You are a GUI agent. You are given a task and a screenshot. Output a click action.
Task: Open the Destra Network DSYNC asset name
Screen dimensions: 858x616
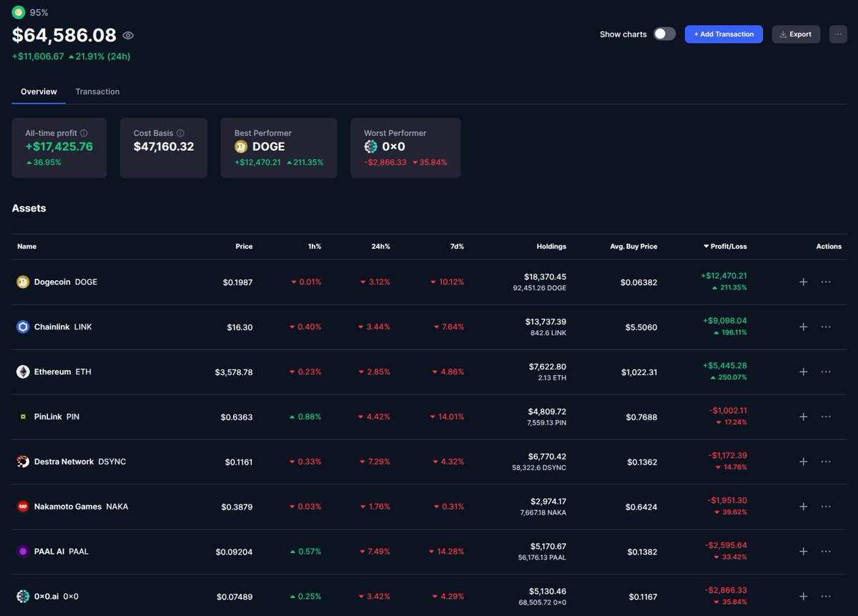[x=80, y=462]
